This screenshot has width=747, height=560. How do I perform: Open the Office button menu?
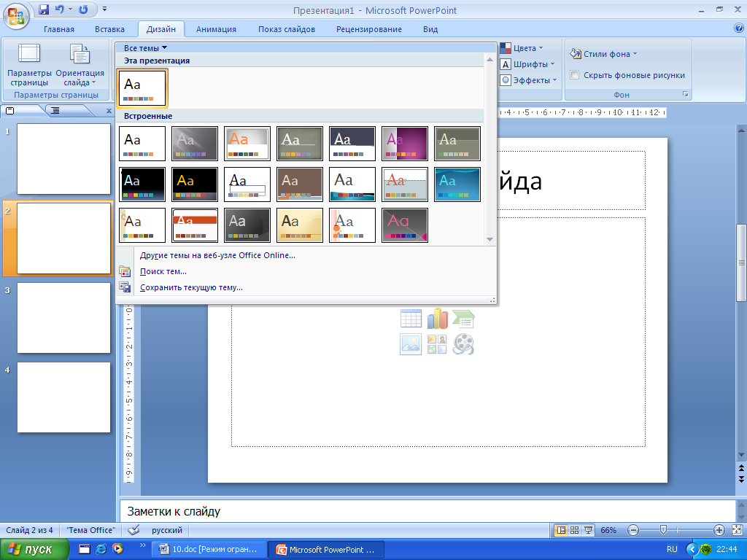coord(16,17)
